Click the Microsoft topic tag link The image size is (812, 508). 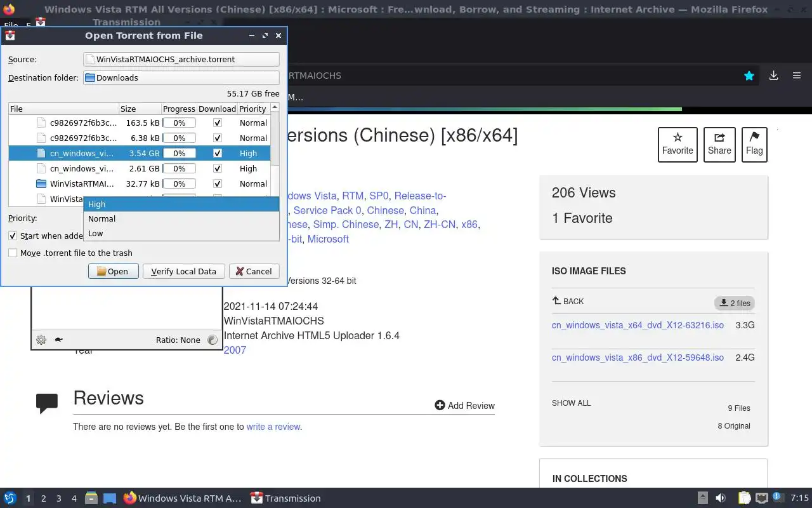[x=328, y=239]
